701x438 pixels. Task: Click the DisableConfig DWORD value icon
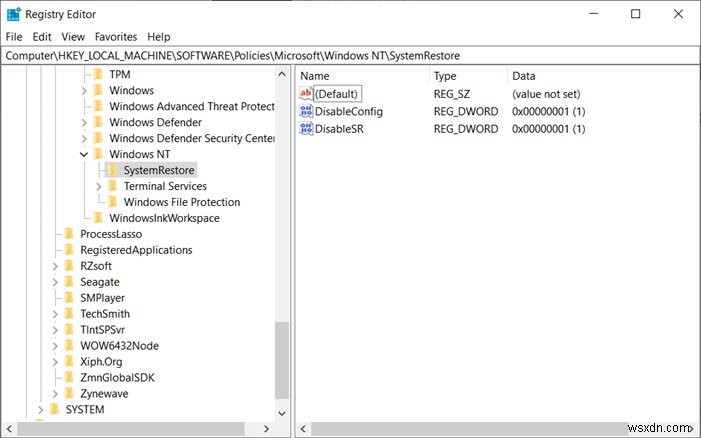click(x=306, y=111)
